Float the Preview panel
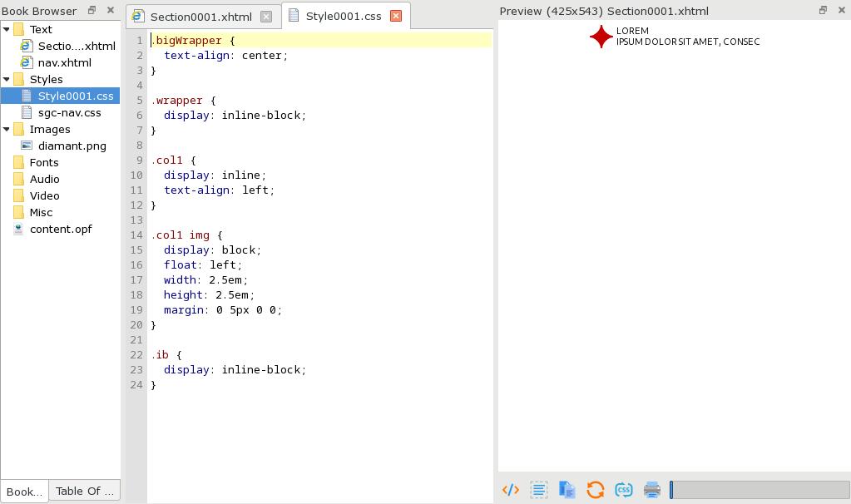This screenshot has height=504, width=851. (823, 10)
